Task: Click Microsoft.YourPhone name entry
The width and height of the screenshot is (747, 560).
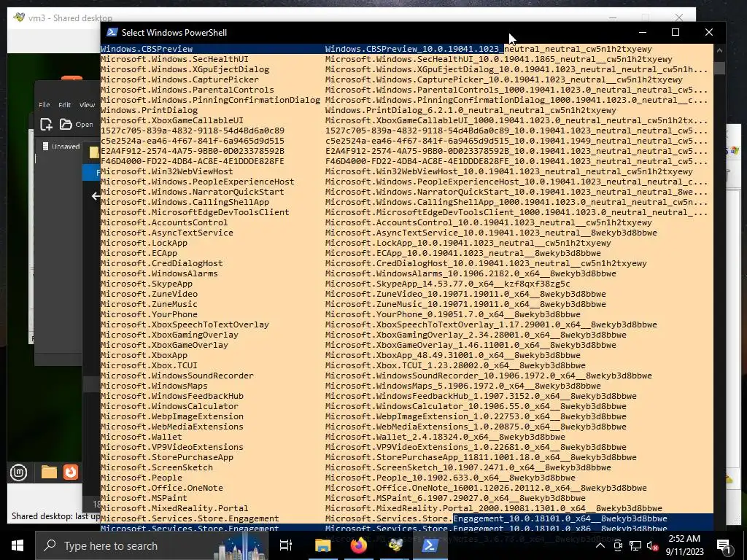Action: (x=149, y=314)
